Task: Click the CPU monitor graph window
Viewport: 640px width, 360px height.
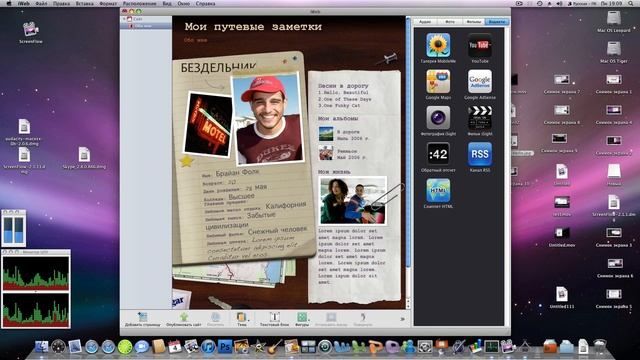Action: pos(36,289)
